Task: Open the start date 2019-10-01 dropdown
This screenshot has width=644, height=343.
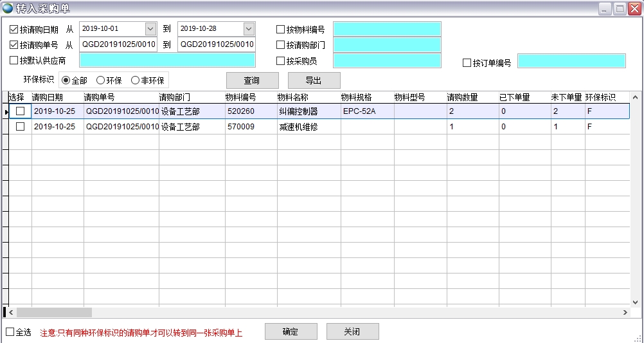Action: [150, 29]
